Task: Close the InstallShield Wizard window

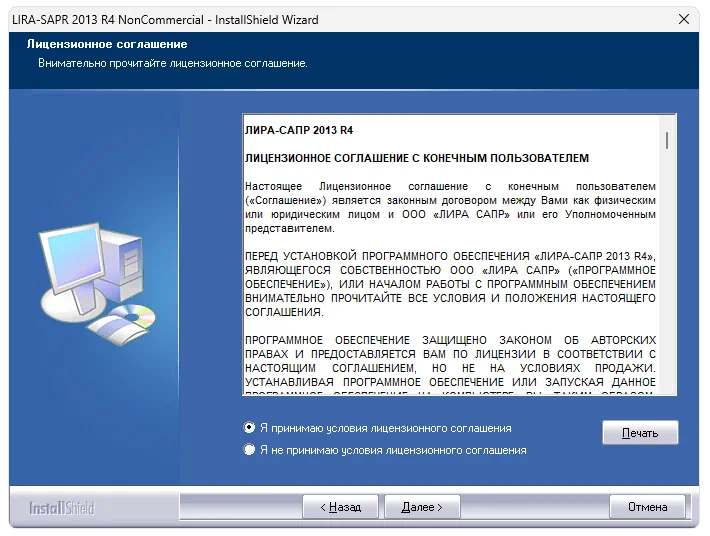Action: (684, 19)
